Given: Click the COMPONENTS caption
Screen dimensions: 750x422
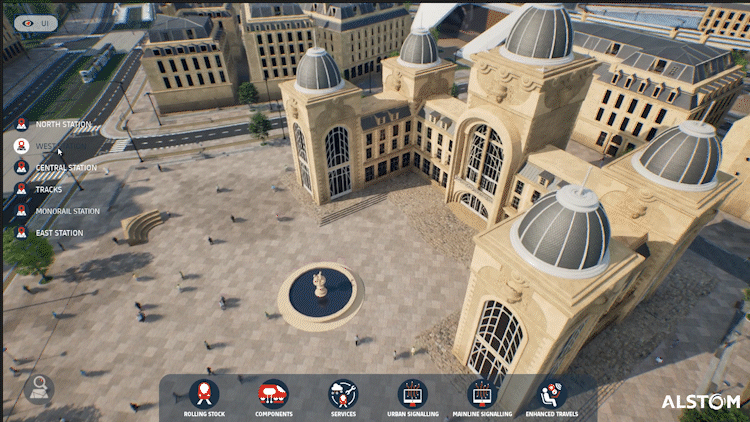Looking at the screenshot, I should pyautogui.click(x=274, y=414).
